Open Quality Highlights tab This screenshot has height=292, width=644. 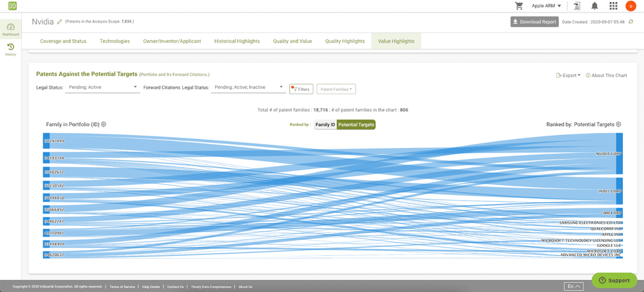click(345, 41)
